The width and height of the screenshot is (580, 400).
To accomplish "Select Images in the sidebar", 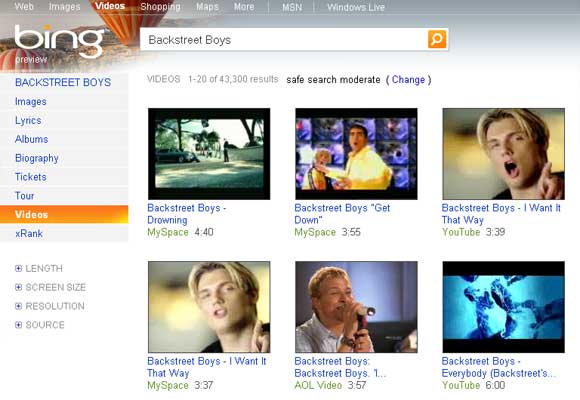I will pos(31,101).
